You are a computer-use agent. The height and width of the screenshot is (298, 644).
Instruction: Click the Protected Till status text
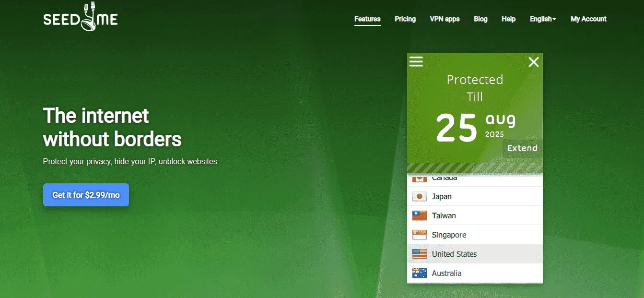coord(475,88)
